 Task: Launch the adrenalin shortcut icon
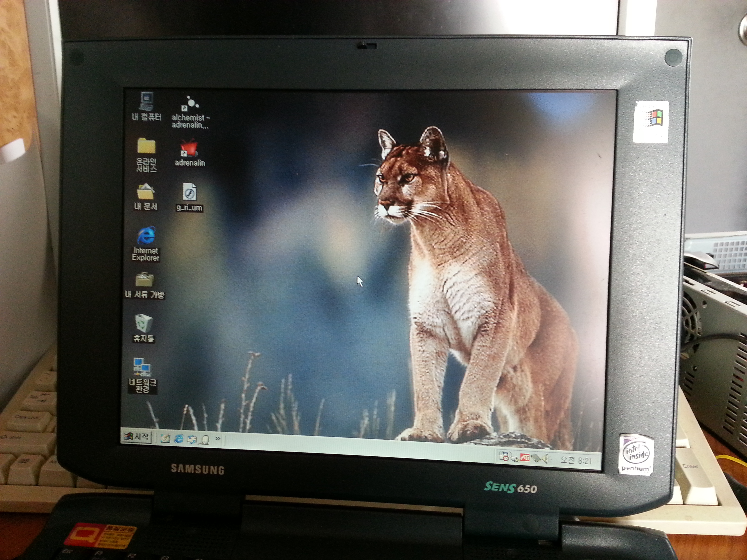coord(189,153)
